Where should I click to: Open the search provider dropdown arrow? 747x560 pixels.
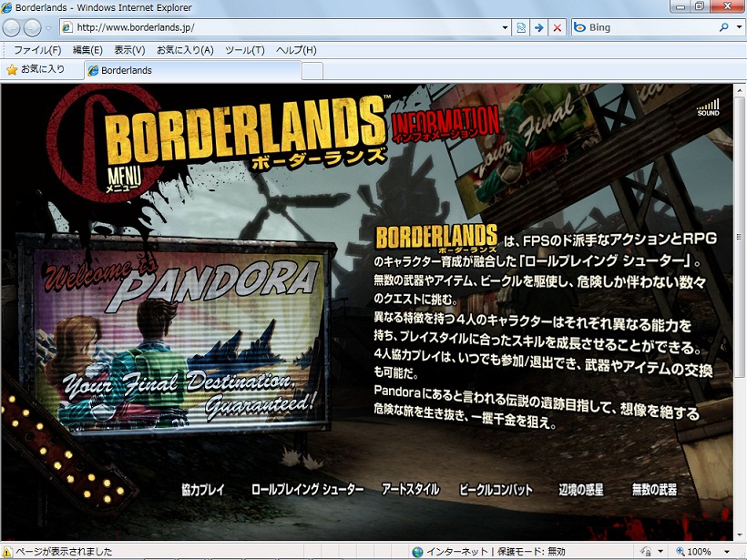click(x=740, y=27)
